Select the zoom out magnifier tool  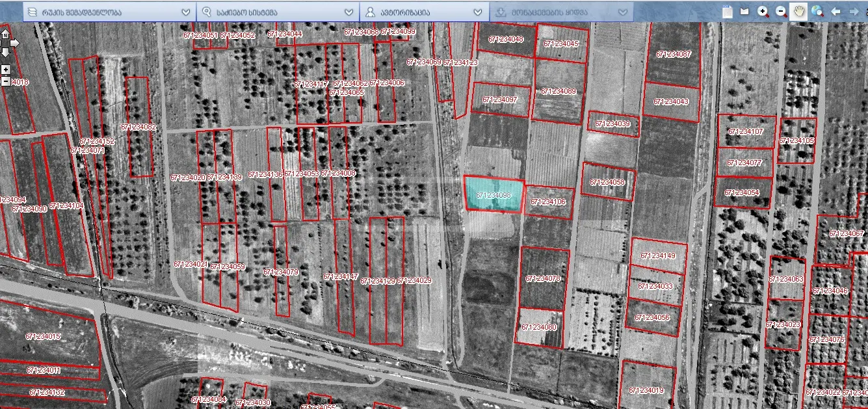tap(781, 11)
